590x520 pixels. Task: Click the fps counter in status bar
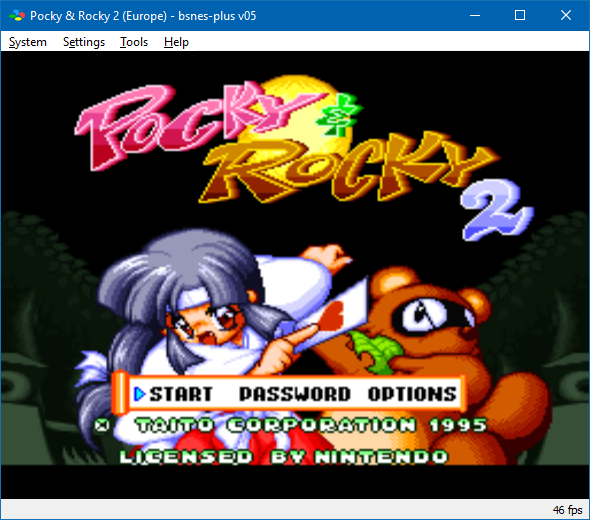(567, 510)
